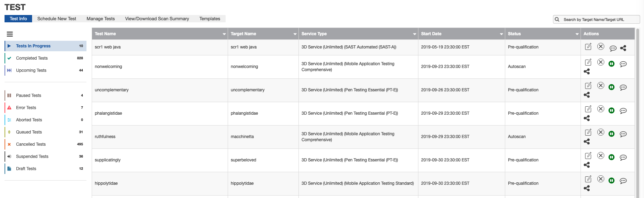Screen dimensions: 644x198
Task: Share the ruthfulness test
Action: (x=587, y=142)
